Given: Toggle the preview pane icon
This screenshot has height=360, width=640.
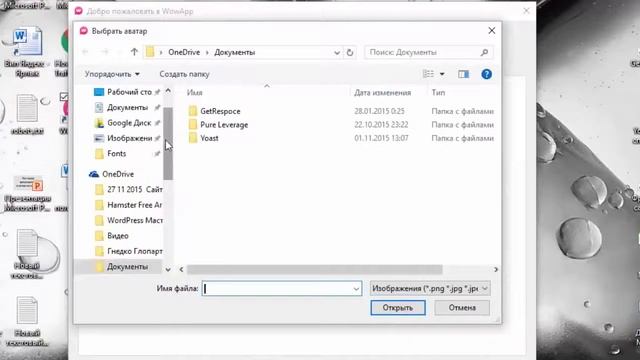Looking at the screenshot, I should click(x=463, y=74).
